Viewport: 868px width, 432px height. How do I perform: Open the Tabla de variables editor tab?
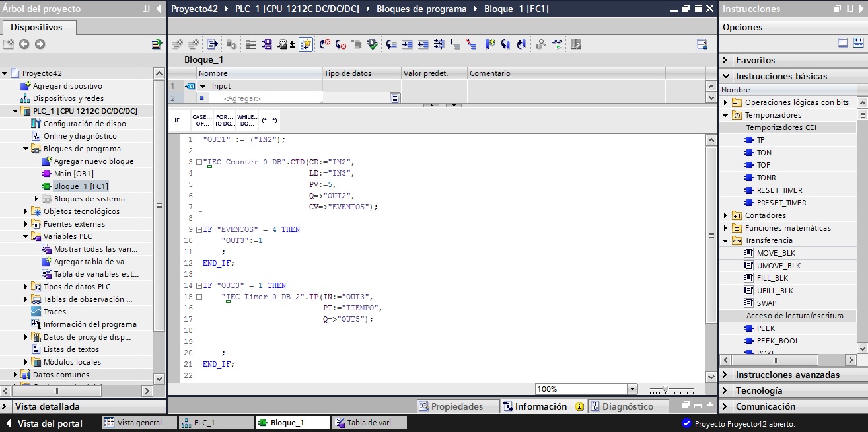click(x=369, y=423)
